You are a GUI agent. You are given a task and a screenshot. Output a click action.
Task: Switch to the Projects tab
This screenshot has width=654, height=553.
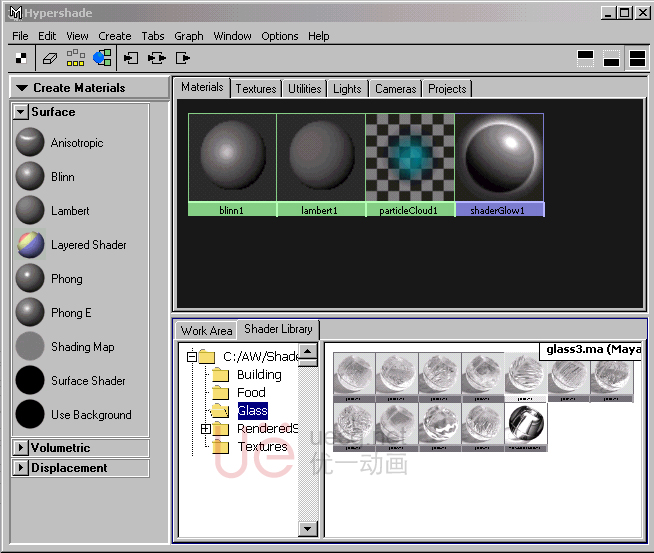[447, 89]
